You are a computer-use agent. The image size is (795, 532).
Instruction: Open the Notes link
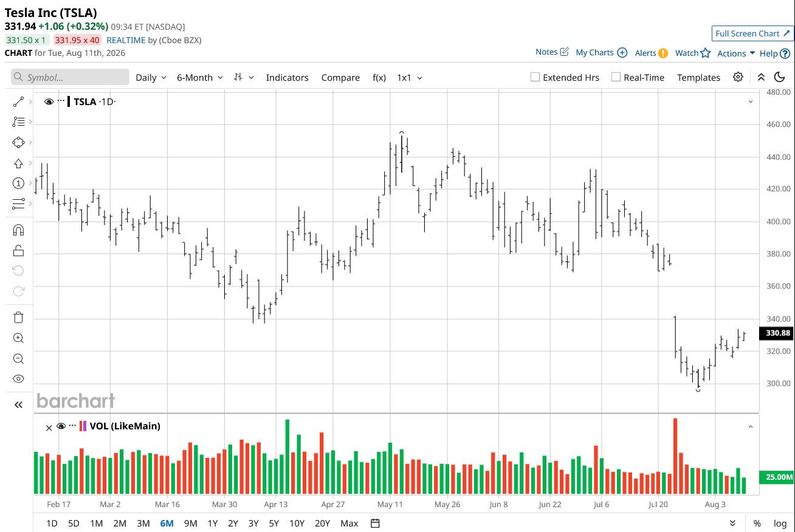click(x=552, y=52)
